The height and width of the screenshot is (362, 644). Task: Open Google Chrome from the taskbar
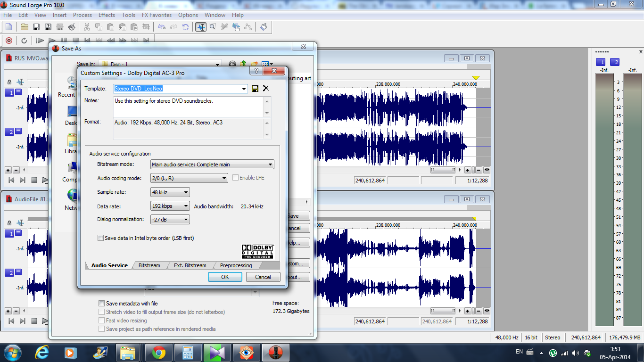tap(158, 352)
